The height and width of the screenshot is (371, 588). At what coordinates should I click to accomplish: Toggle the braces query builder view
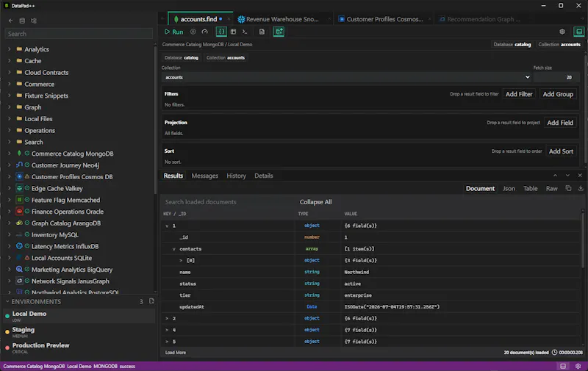tap(221, 32)
